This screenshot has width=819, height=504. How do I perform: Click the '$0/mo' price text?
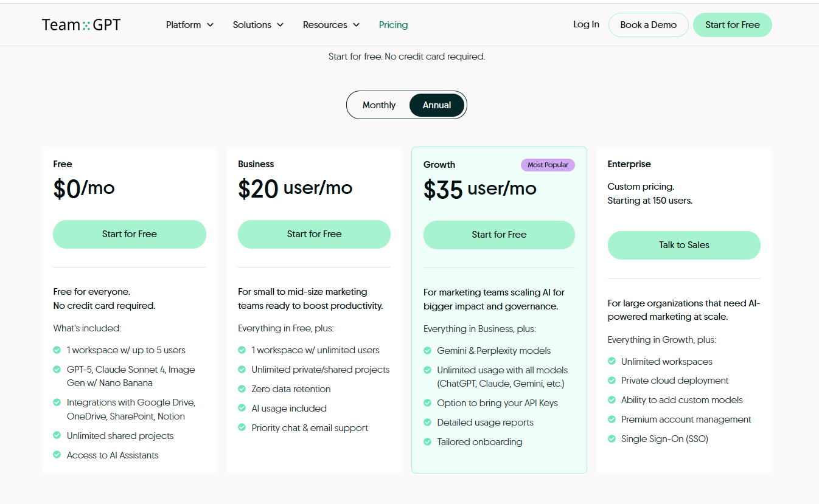(84, 188)
